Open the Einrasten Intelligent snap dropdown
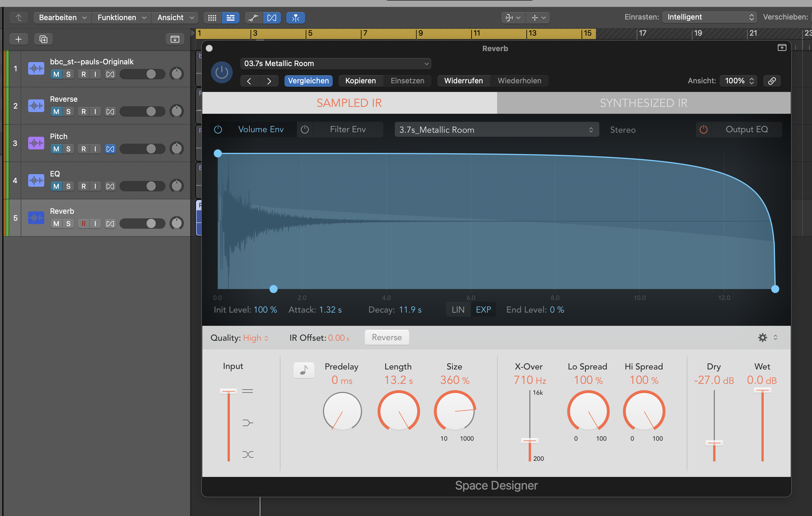Image resolution: width=812 pixels, height=516 pixels. point(709,17)
